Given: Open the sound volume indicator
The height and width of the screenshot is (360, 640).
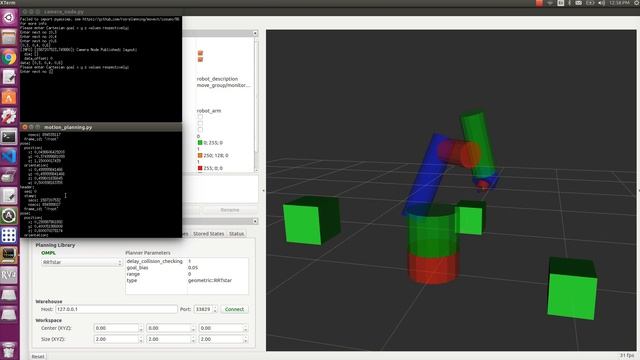Looking at the screenshot, I should click(x=602, y=3).
